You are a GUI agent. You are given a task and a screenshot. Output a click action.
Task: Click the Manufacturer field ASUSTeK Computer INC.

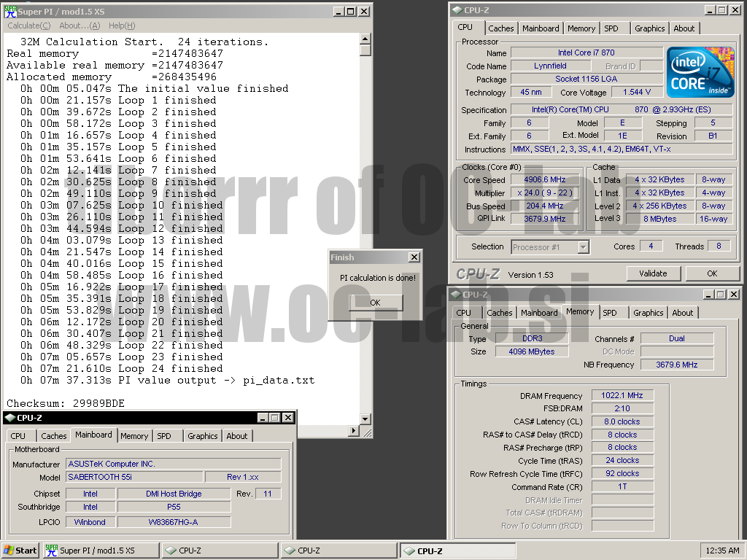(174, 464)
